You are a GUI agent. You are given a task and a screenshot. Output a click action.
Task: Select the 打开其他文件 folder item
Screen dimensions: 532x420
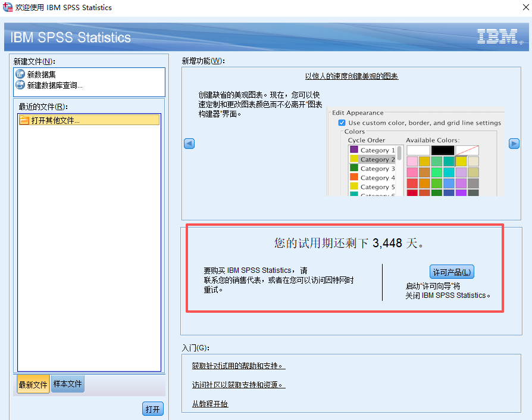pyautogui.click(x=89, y=120)
